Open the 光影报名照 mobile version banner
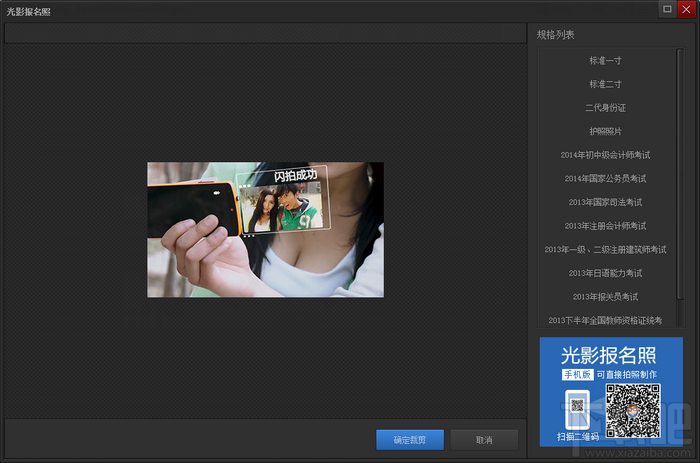This screenshot has width=700, height=463. point(611,392)
